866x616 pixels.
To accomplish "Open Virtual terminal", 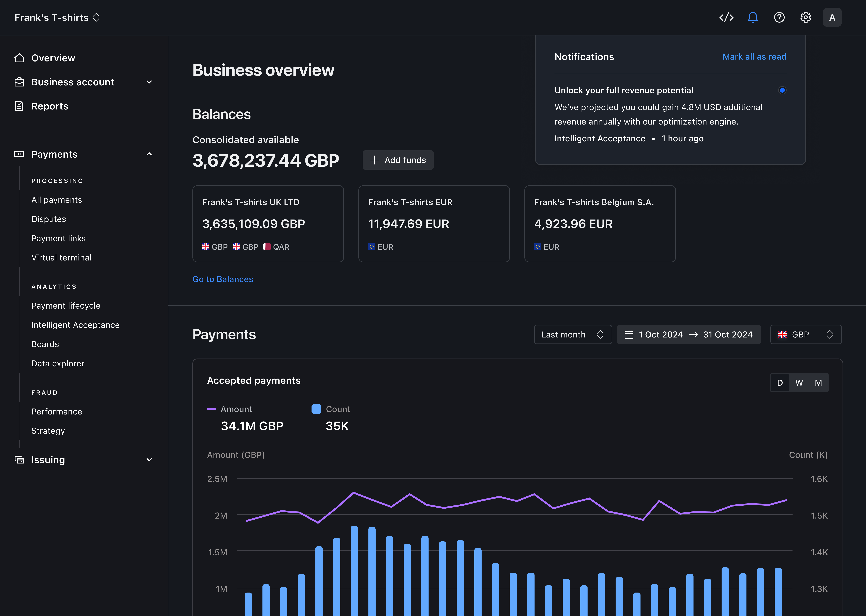I will tap(61, 258).
